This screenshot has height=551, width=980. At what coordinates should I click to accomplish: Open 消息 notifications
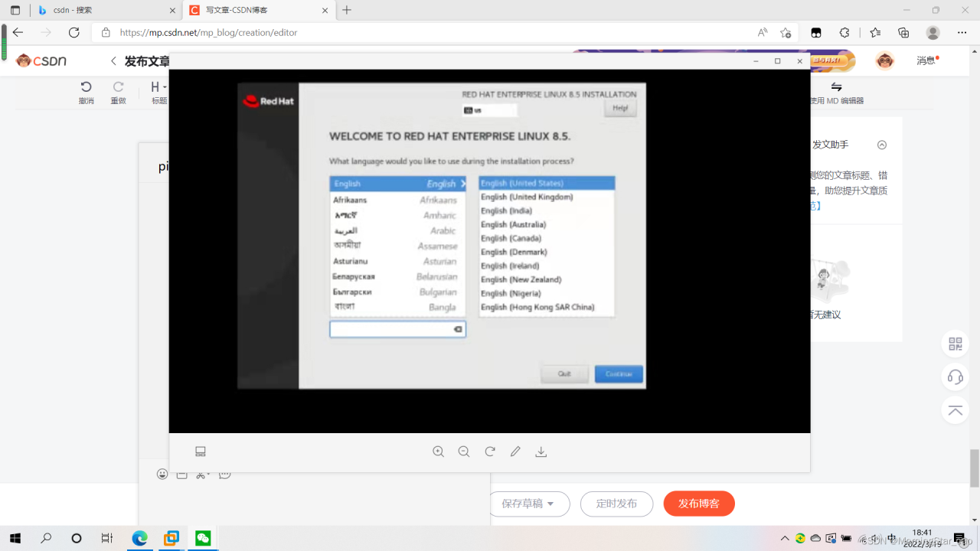pyautogui.click(x=927, y=60)
